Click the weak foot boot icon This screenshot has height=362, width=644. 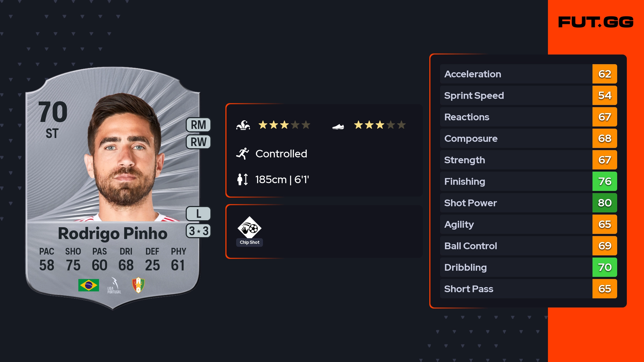pos(338,126)
